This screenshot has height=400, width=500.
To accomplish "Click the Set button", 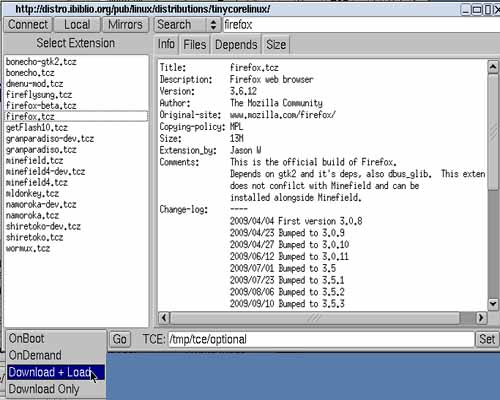I will 487,339.
